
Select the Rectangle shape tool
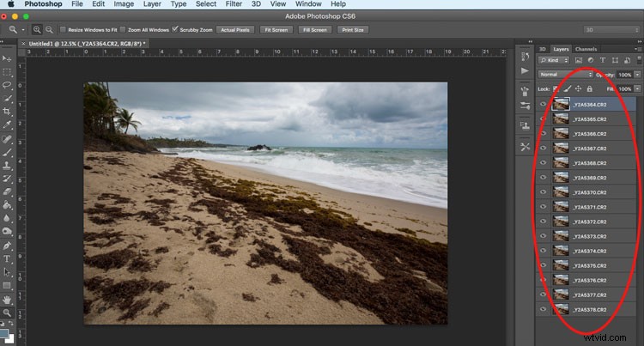(x=7, y=285)
